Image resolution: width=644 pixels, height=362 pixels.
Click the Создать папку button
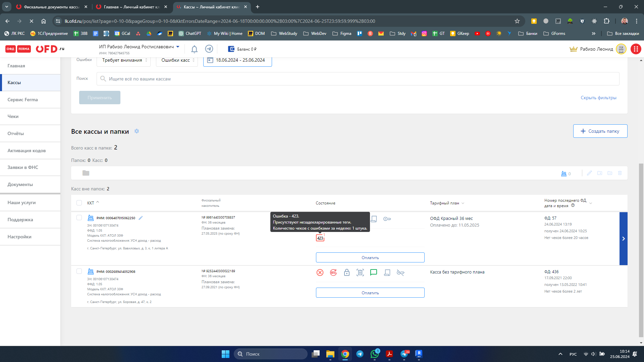pyautogui.click(x=600, y=131)
